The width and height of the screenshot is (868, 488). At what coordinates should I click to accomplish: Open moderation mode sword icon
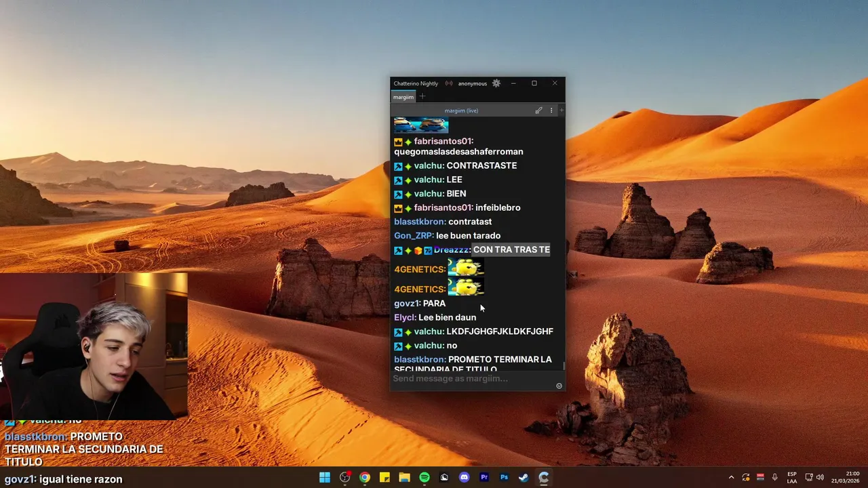538,110
